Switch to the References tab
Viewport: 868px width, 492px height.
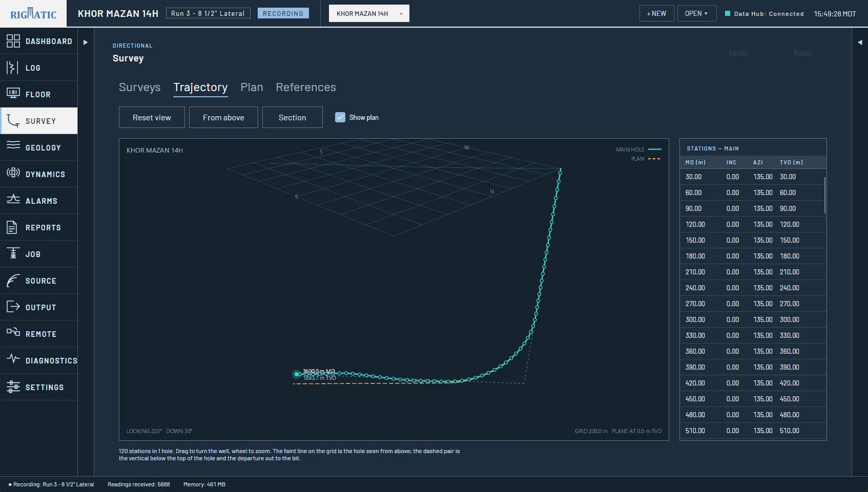[x=306, y=88]
